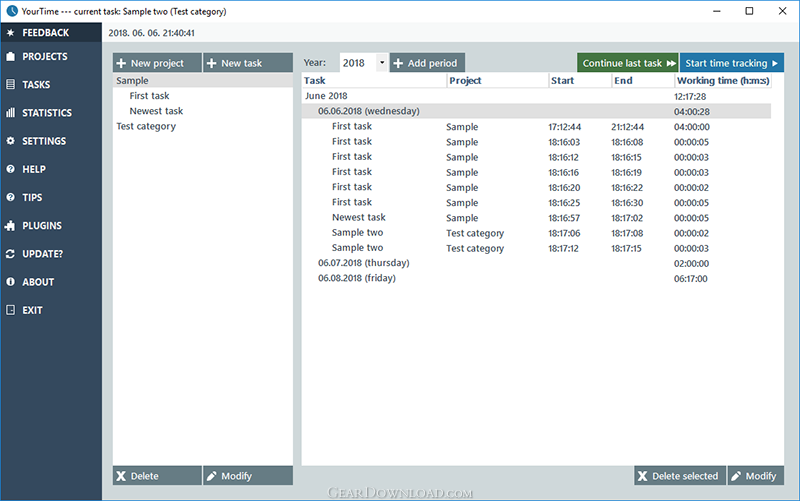
Task: Collapse the 06.06.2018 (wednesday) group
Action: [x=368, y=111]
